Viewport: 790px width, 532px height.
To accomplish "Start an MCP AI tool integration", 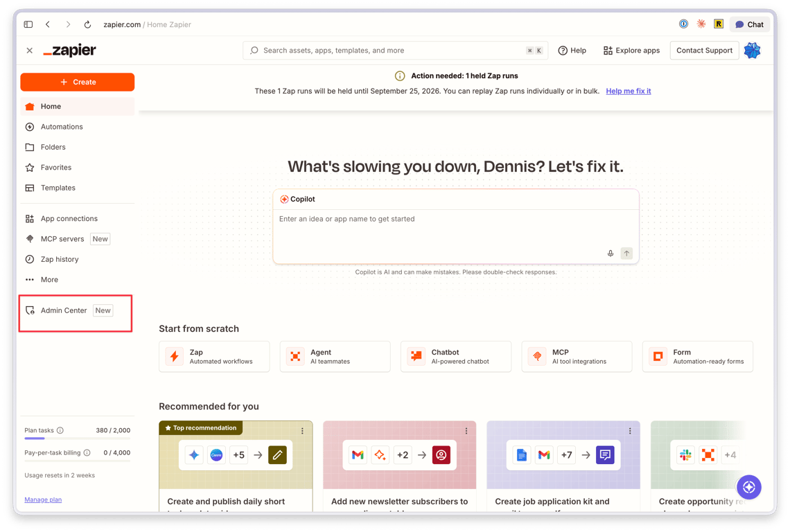I will [x=577, y=357].
